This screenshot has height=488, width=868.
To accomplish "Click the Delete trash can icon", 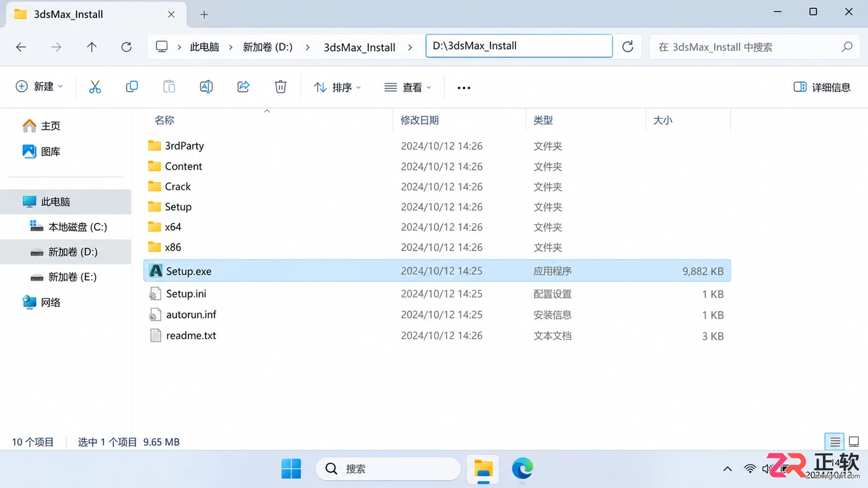I will (280, 87).
